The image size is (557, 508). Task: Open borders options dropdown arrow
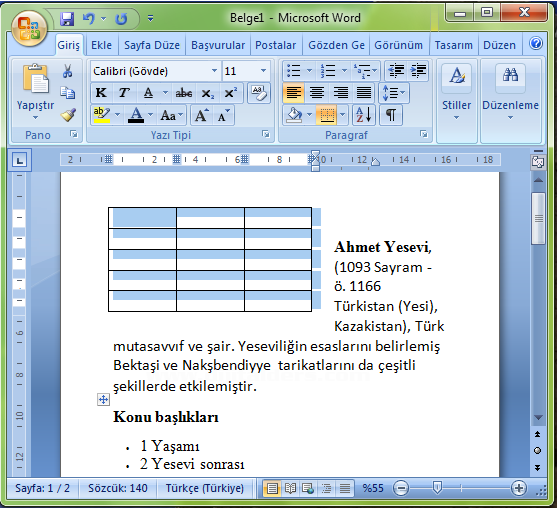(342, 115)
